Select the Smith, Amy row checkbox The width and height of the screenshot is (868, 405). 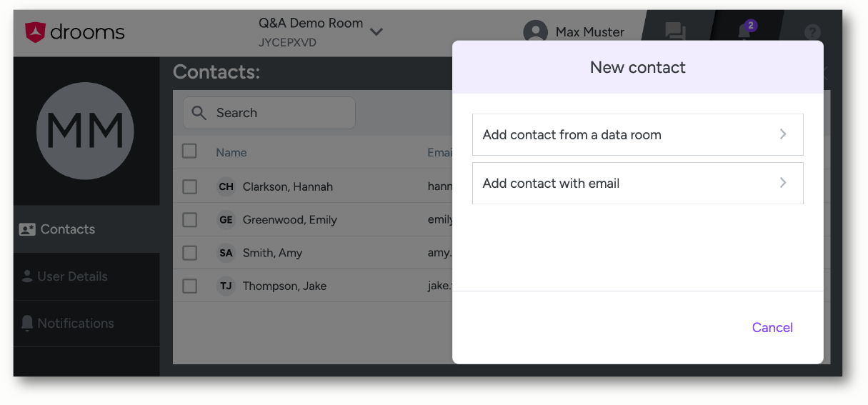pyautogui.click(x=189, y=253)
